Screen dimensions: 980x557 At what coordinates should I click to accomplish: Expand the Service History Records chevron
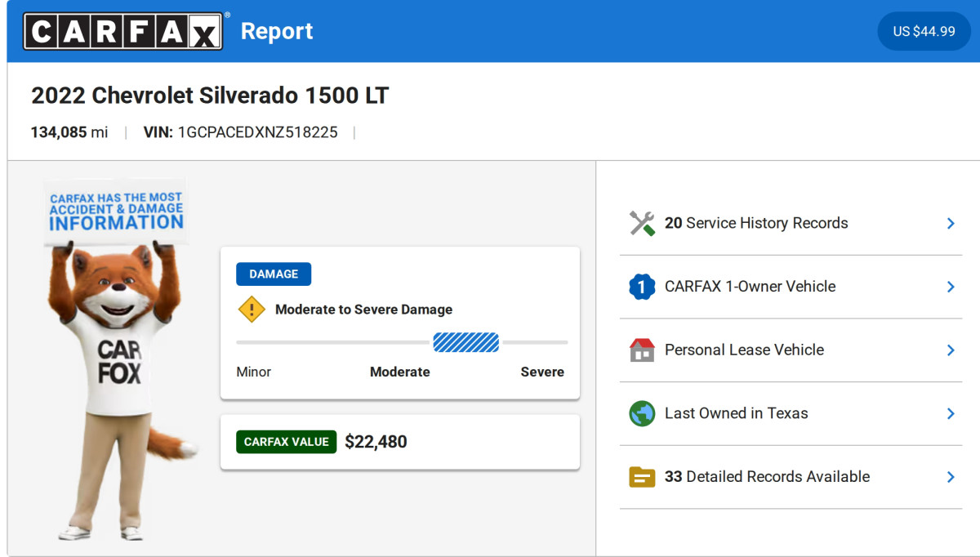[x=951, y=223]
